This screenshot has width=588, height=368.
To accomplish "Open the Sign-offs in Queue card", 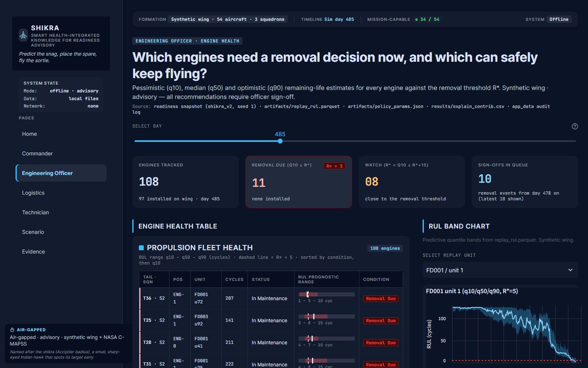I will pyautogui.click(x=525, y=182).
